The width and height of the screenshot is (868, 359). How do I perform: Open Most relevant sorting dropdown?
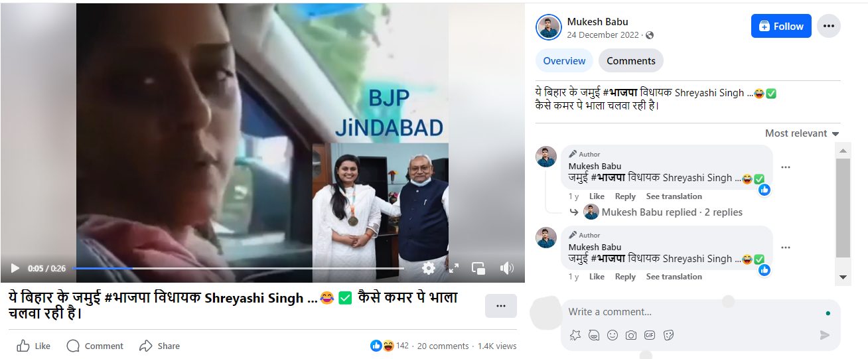point(802,133)
